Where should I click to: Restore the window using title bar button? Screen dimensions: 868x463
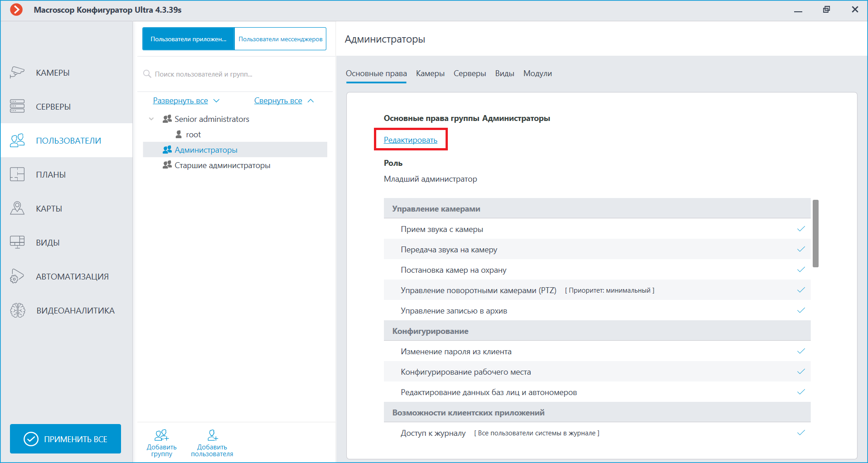[826, 10]
